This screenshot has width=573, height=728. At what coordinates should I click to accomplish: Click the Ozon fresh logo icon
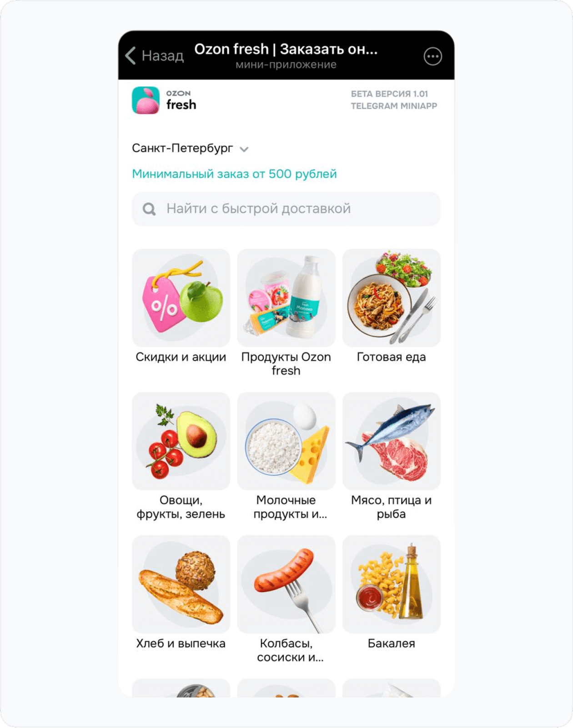tap(146, 100)
